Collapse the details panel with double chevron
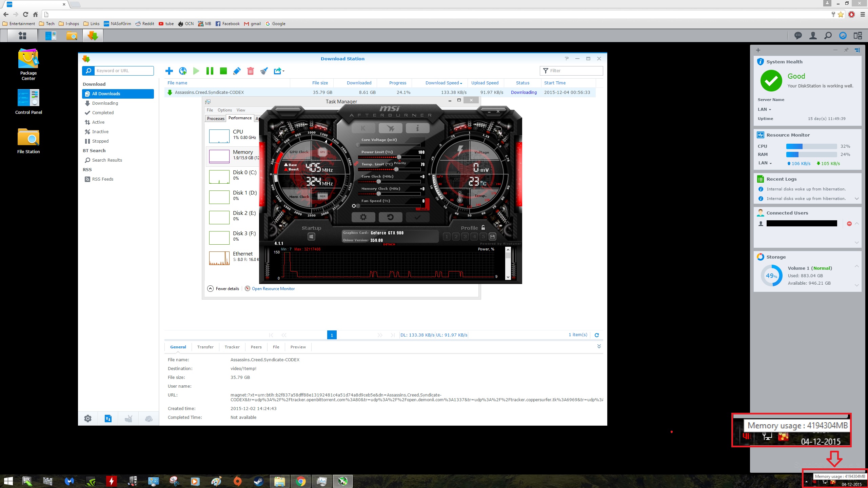Image resolution: width=868 pixels, height=488 pixels. point(599,346)
